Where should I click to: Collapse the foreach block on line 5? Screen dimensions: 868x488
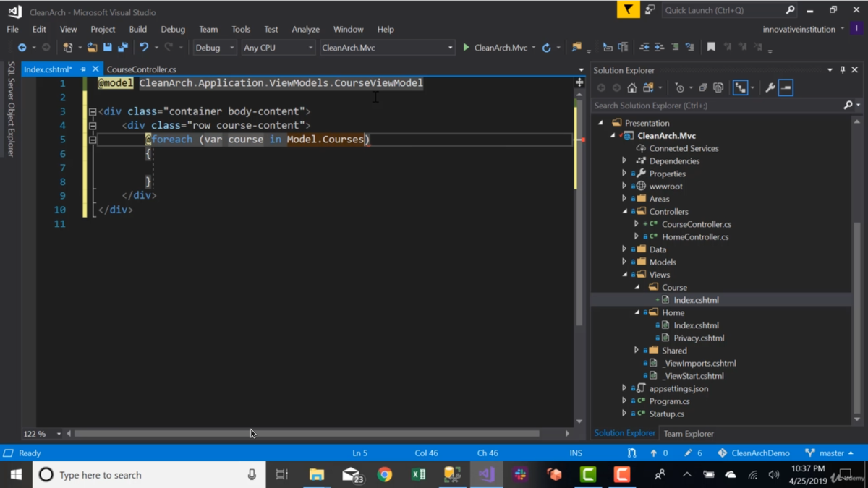(93, 140)
